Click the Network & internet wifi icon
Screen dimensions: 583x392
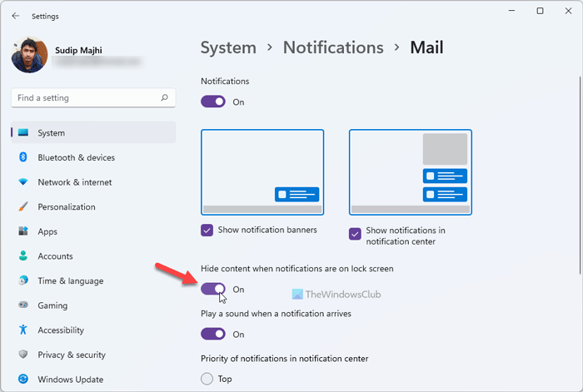pyautogui.click(x=23, y=182)
